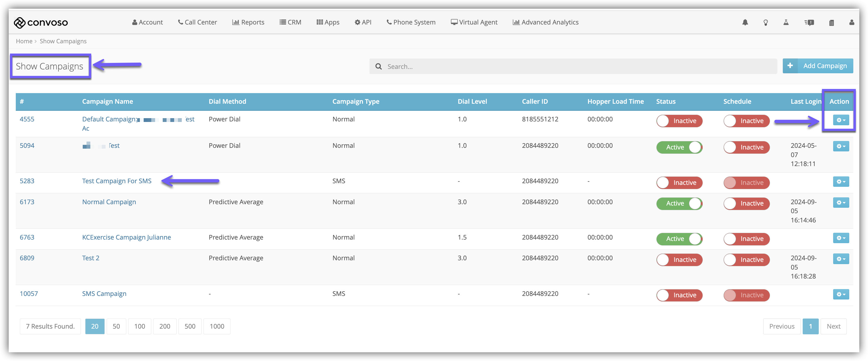Set page size to 50 results

[x=116, y=326]
